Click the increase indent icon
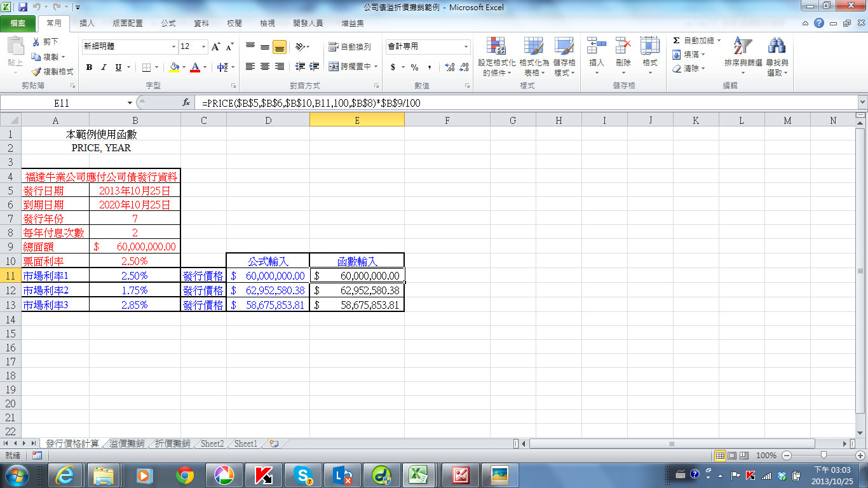The image size is (868, 488). click(314, 67)
